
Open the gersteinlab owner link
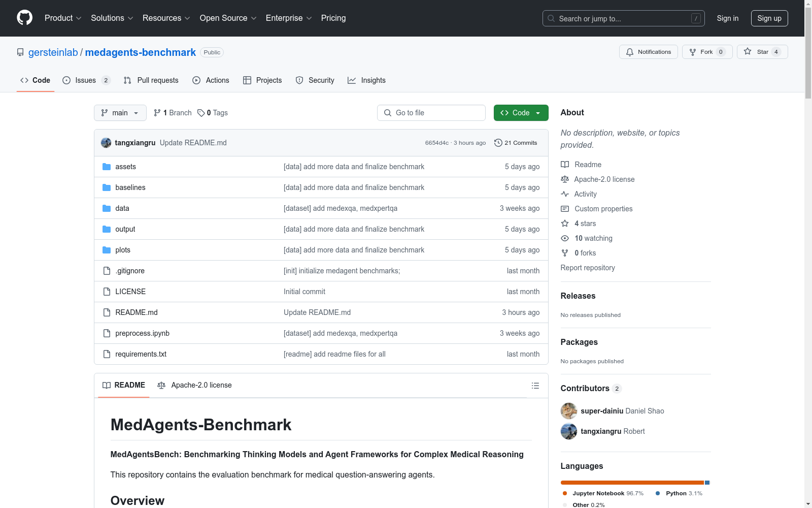coord(53,52)
